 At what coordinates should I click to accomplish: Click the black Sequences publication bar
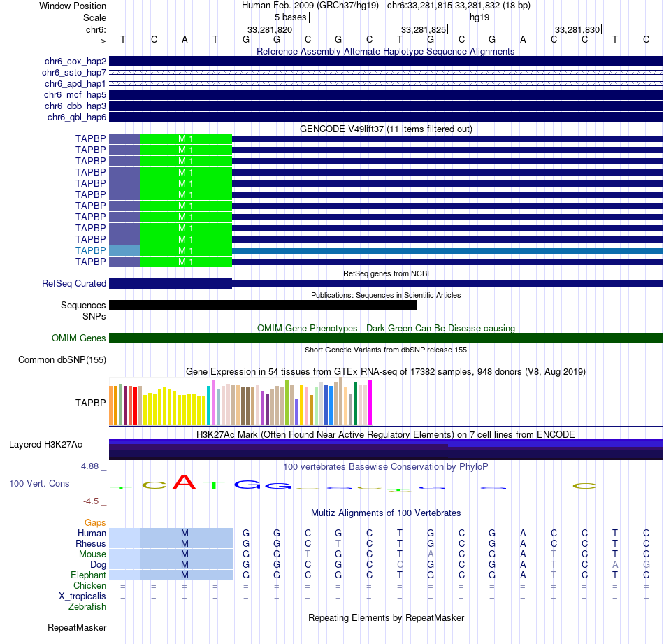pyautogui.click(x=263, y=305)
